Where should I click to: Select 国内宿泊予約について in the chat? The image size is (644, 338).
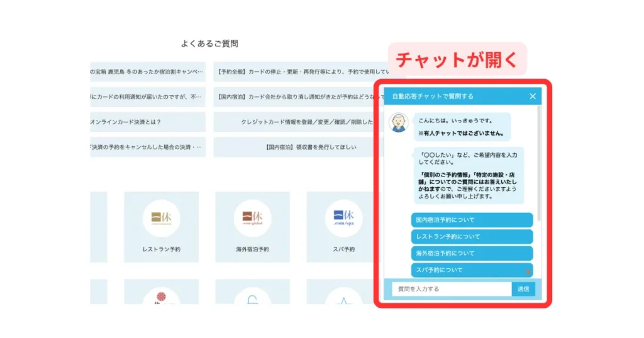[472, 220]
